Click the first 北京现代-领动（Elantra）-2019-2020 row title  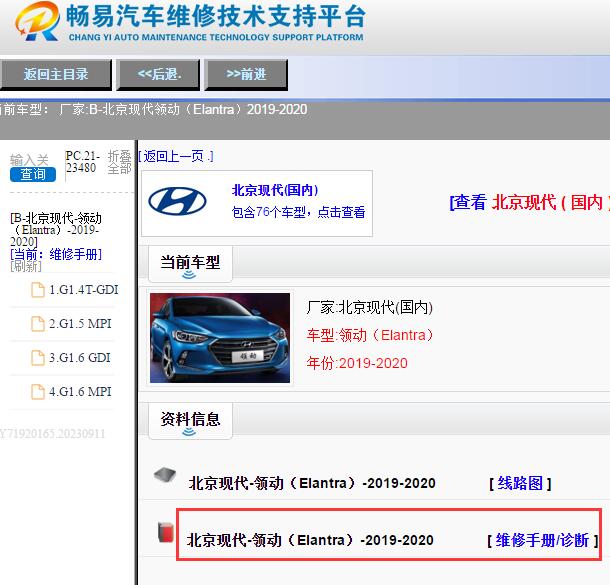click(x=312, y=483)
